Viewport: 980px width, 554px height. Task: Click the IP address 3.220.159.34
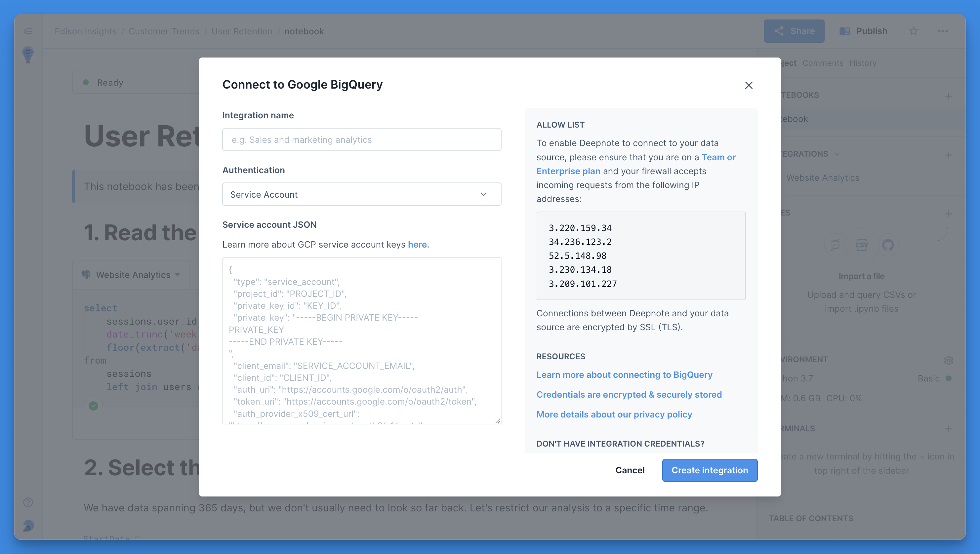[580, 228]
